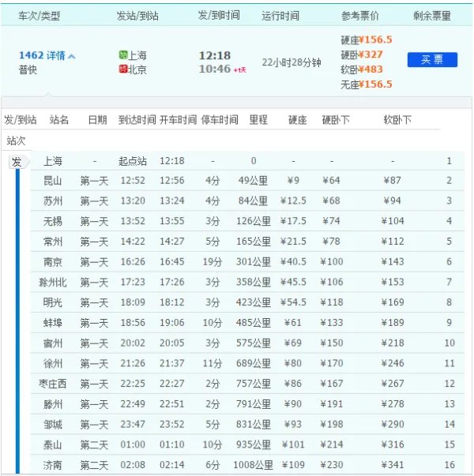Click 普快 train type label
Screen dimensions: 474x476
28,70
